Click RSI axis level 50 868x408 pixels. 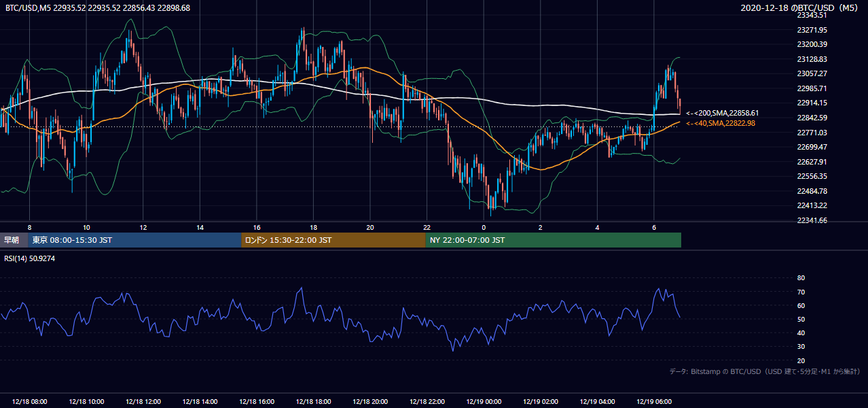pos(801,319)
